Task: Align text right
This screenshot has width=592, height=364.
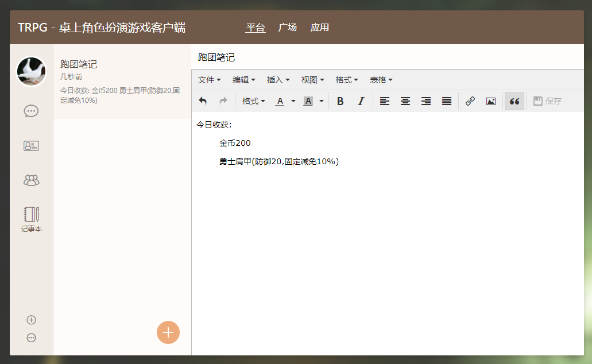Action: pos(426,101)
